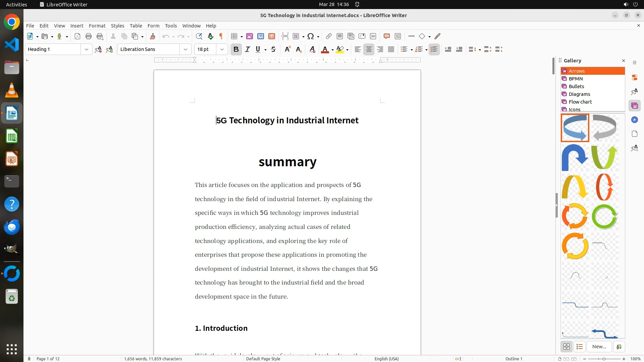The width and height of the screenshot is (644, 362).
Task: Select the blue U-turn arrow thumbnail
Action: pos(575,157)
